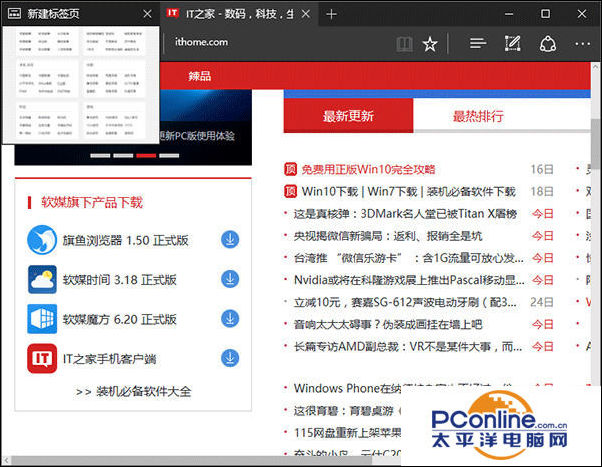Open >> 装机必备软件大全 link

point(134,392)
